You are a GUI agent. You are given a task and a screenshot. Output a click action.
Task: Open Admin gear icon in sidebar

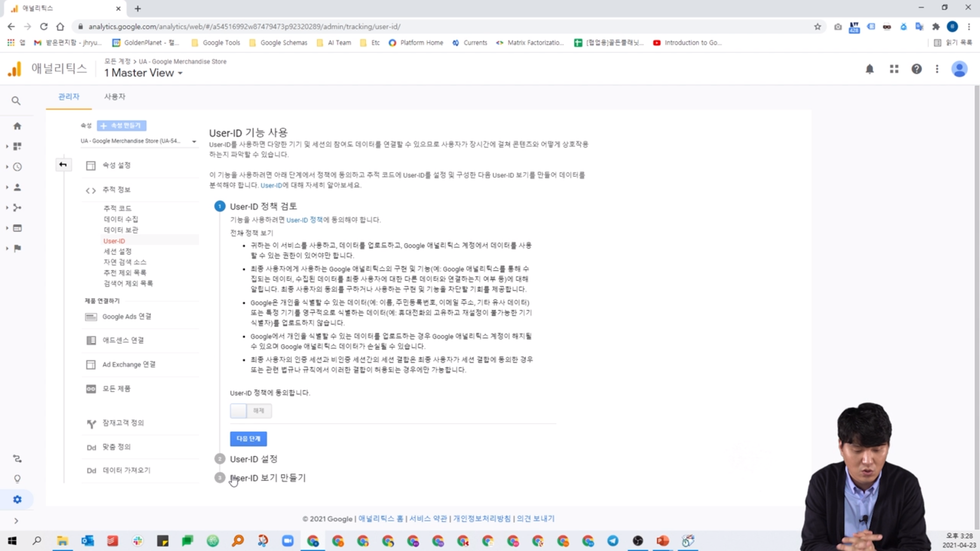click(x=17, y=499)
